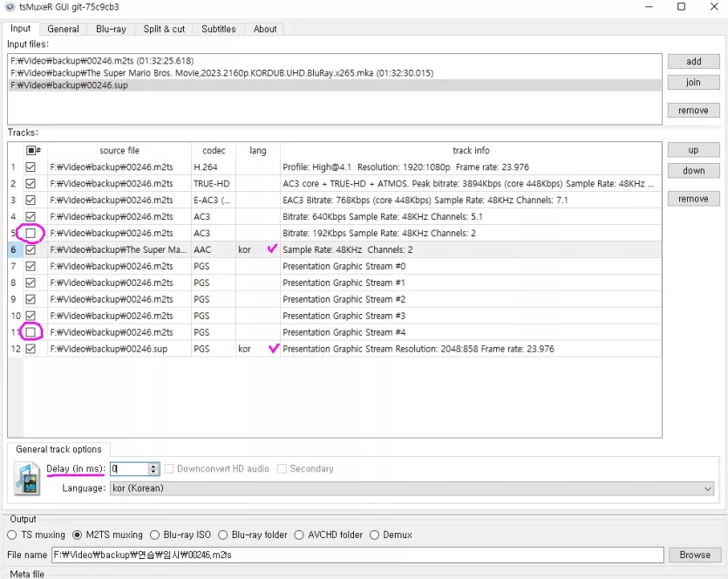
Task: Click the source file column header
Action: pyautogui.click(x=119, y=151)
